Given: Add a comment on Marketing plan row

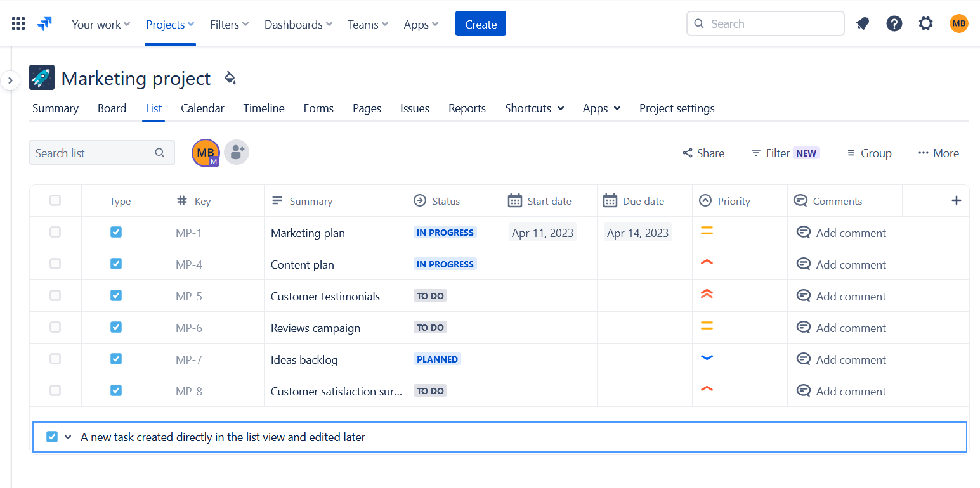Looking at the screenshot, I should (842, 233).
